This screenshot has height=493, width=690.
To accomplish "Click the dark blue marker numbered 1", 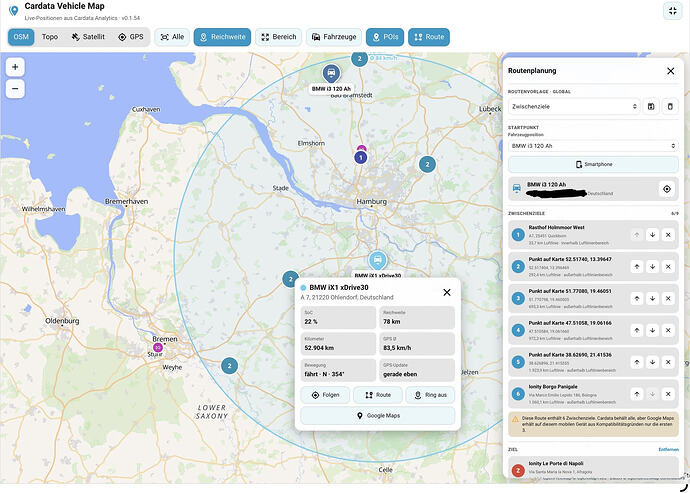I will click(x=361, y=158).
